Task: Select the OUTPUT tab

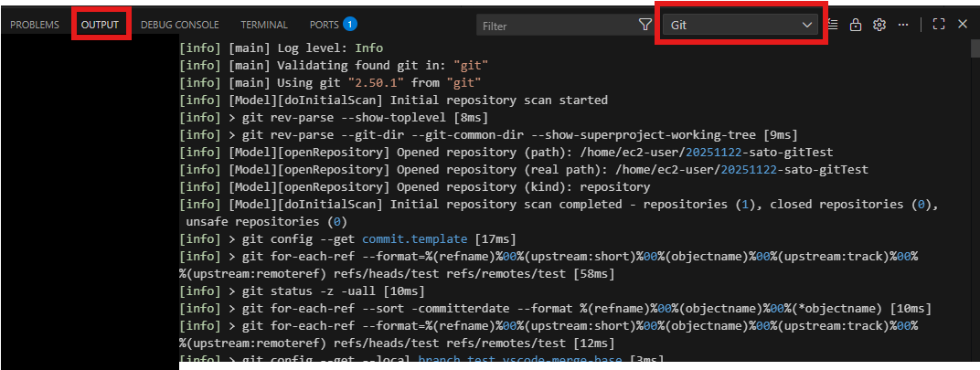Action: (100, 25)
